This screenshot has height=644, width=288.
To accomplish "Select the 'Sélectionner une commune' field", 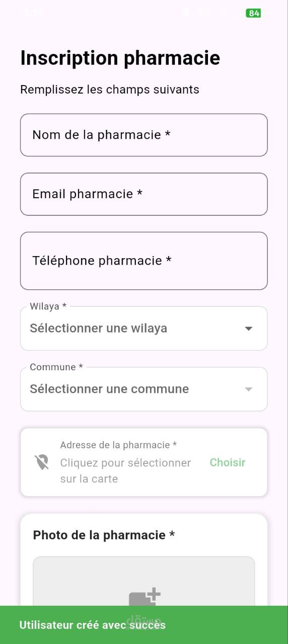I will click(144, 389).
